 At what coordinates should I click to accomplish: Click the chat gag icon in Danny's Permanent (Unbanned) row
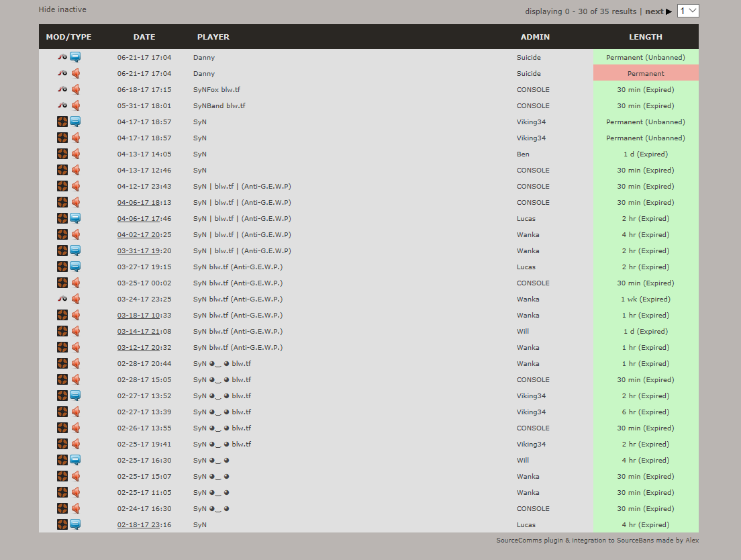click(75, 57)
